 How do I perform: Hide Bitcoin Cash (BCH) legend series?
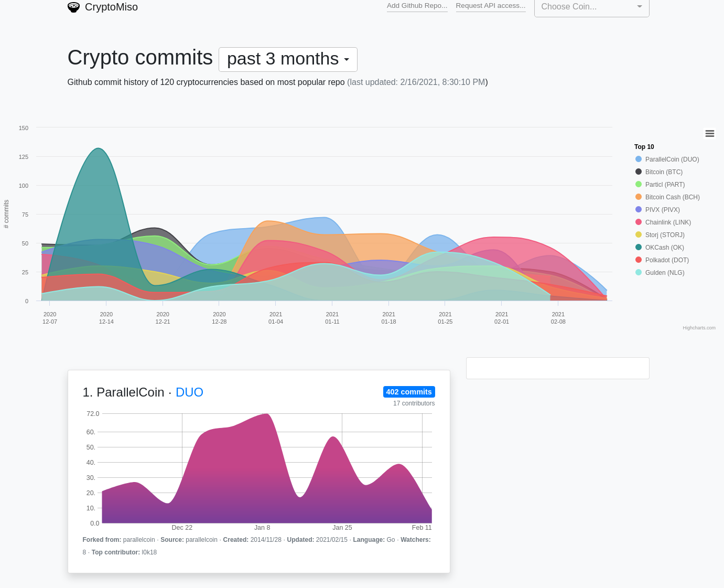pyautogui.click(x=667, y=197)
